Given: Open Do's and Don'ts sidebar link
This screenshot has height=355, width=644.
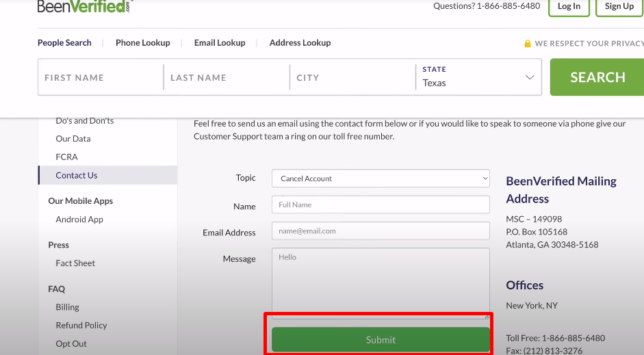Looking at the screenshot, I should pyautogui.click(x=85, y=120).
